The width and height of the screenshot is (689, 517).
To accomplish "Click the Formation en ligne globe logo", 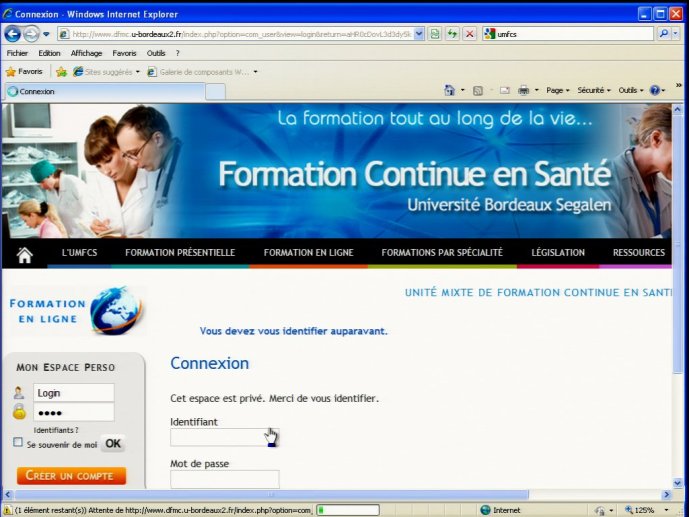I will point(77,311).
